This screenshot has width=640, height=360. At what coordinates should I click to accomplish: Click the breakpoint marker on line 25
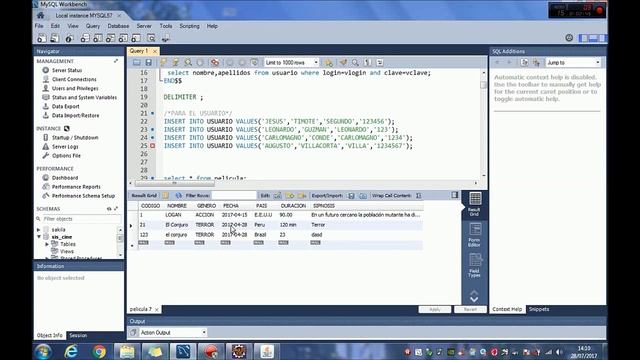[152, 146]
